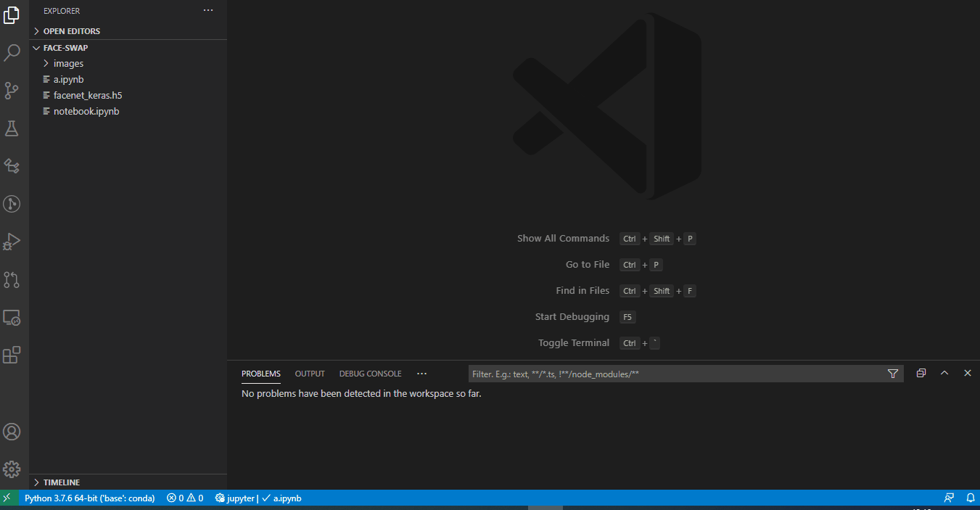Close the bottom panel

[968, 373]
